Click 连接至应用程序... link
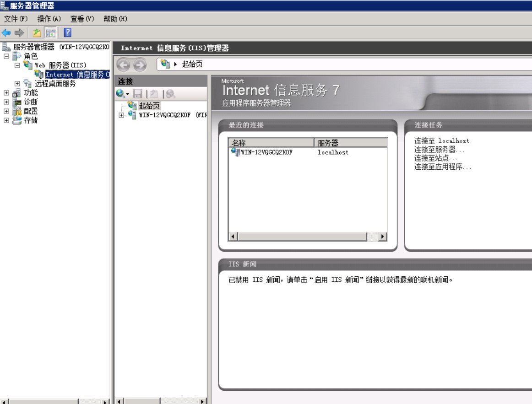Image resolution: width=532 pixels, height=404 pixels. (x=442, y=167)
